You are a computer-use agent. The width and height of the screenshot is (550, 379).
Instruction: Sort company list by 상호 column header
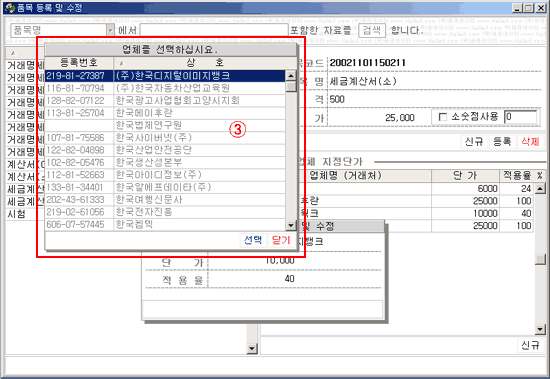[x=205, y=63]
